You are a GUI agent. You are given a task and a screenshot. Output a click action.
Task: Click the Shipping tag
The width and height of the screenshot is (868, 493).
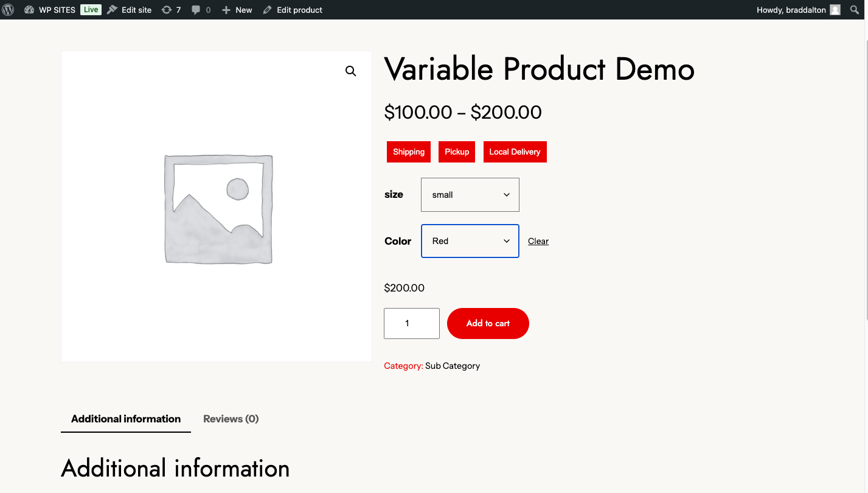[x=409, y=152]
